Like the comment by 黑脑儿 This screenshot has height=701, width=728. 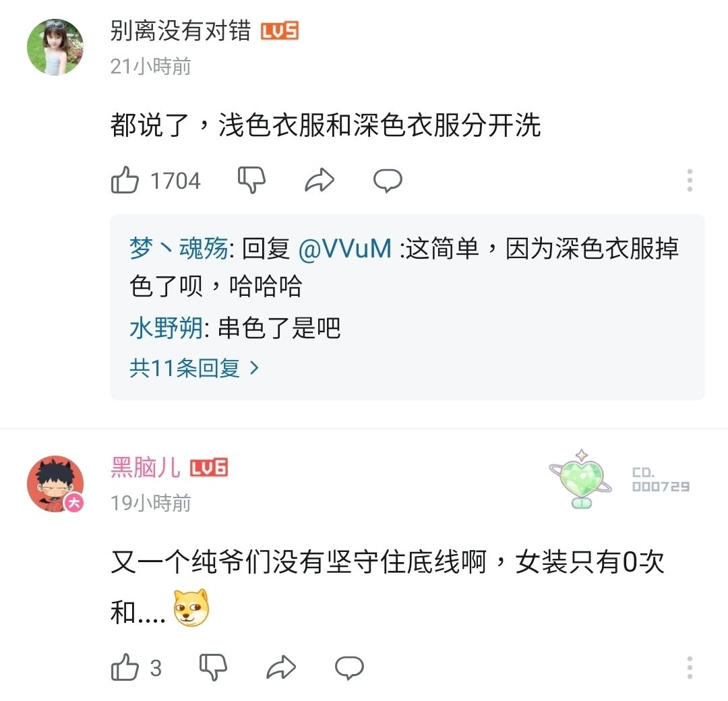point(125,667)
